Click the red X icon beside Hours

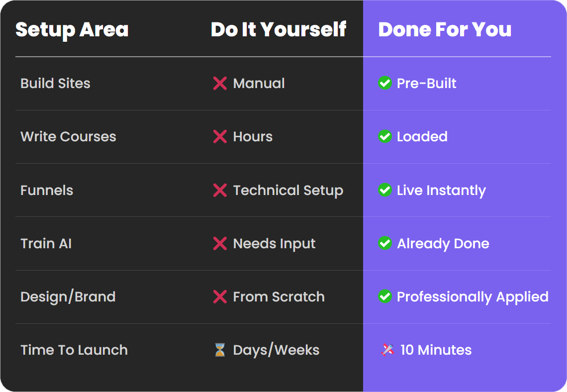220,137
